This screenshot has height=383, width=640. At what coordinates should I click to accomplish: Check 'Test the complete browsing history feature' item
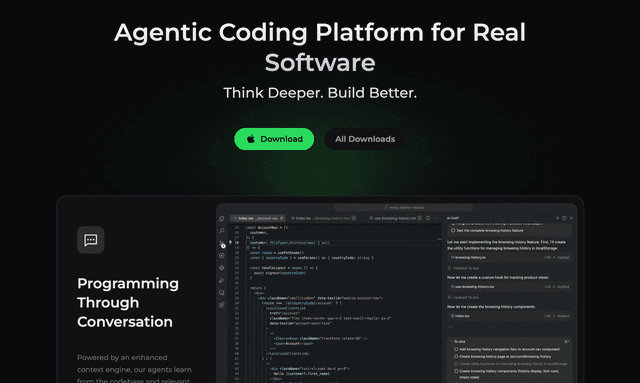(x=453, y=231)
